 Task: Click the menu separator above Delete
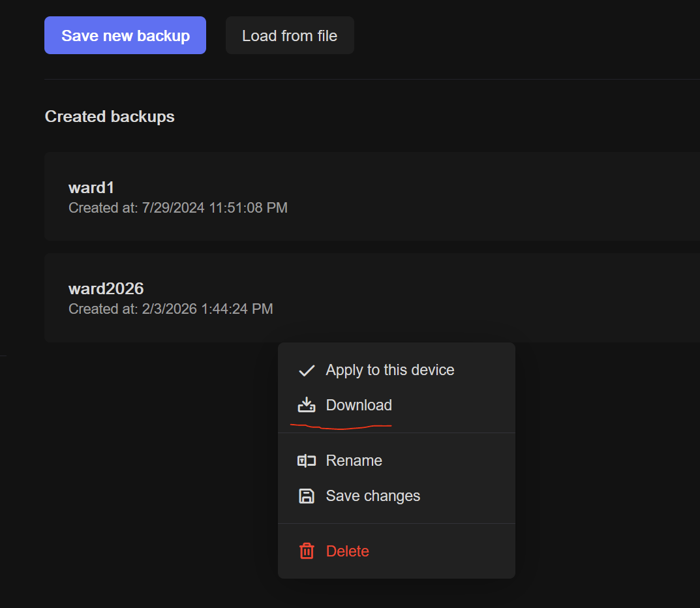tap(397, 523)
